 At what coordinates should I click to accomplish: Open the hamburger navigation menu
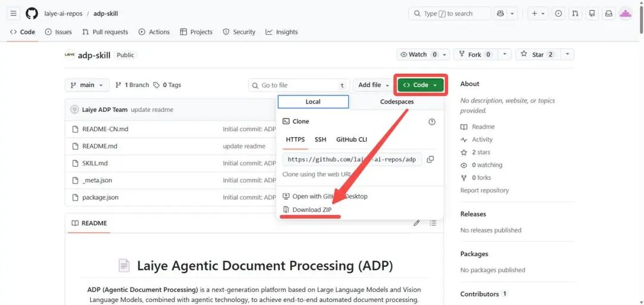(x=14, y=13)
